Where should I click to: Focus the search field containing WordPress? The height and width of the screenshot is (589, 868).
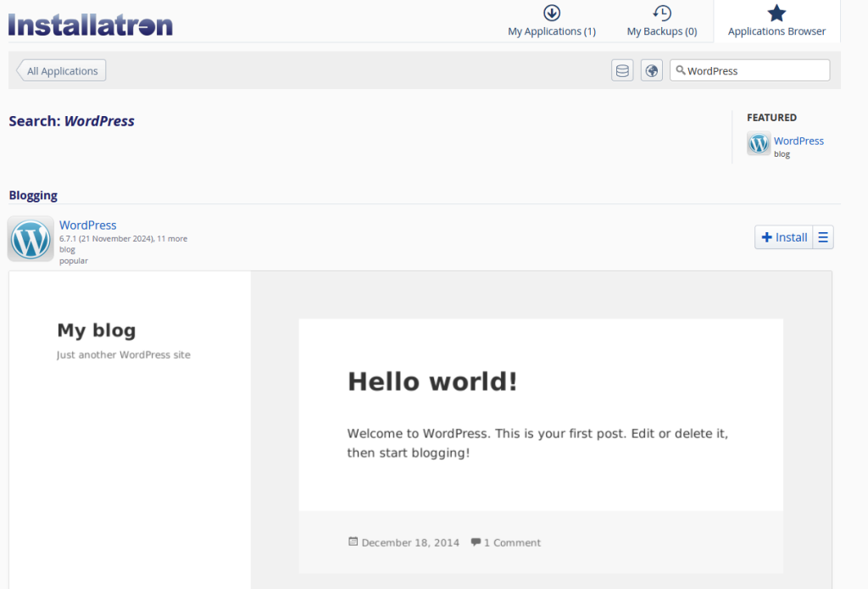point(754,71)
